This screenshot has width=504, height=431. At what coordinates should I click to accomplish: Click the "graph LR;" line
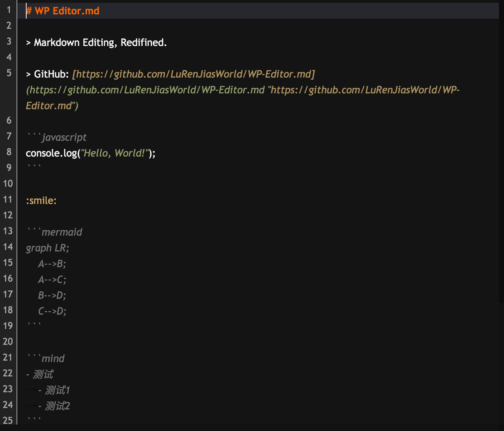tap(47, 248)
